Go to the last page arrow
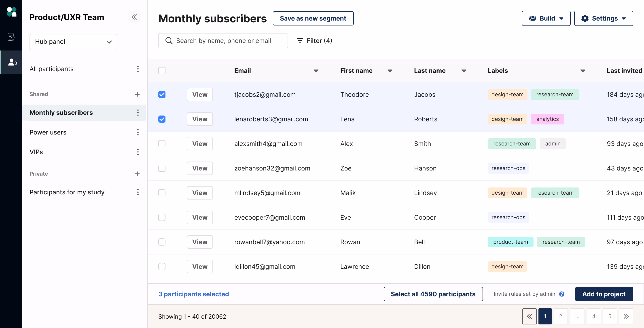The width and height of the screenshot is (644, 328). [626, 316]
